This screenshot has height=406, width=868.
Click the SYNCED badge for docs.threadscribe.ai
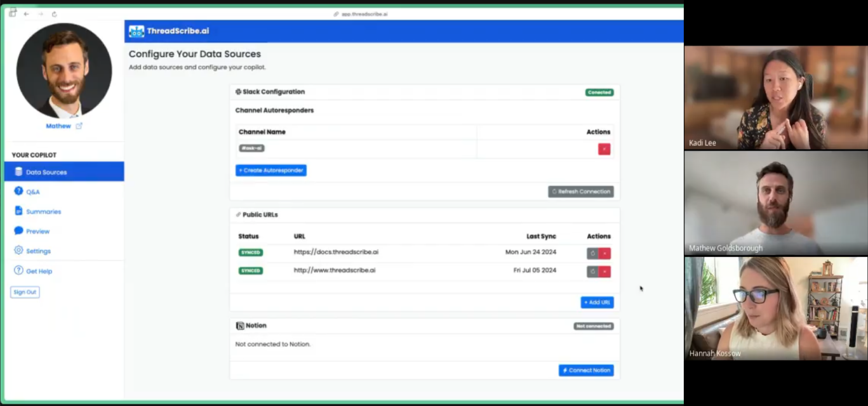click(250, 252)
